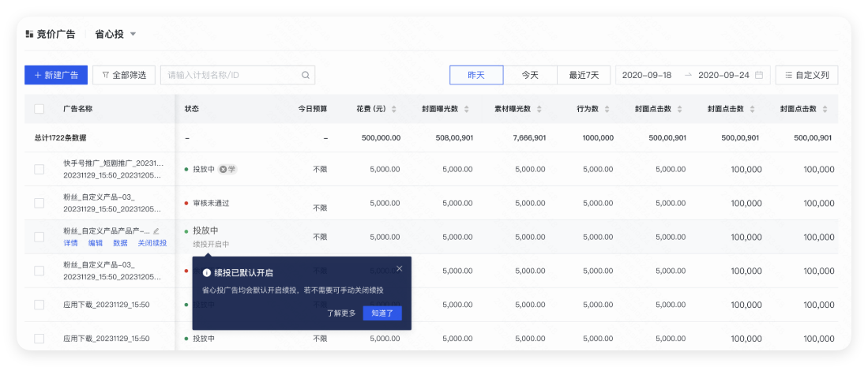Viewport: 868px width, 367px height.
Task: Click the 竞价广告 grid icon in header
Action: 28,34
